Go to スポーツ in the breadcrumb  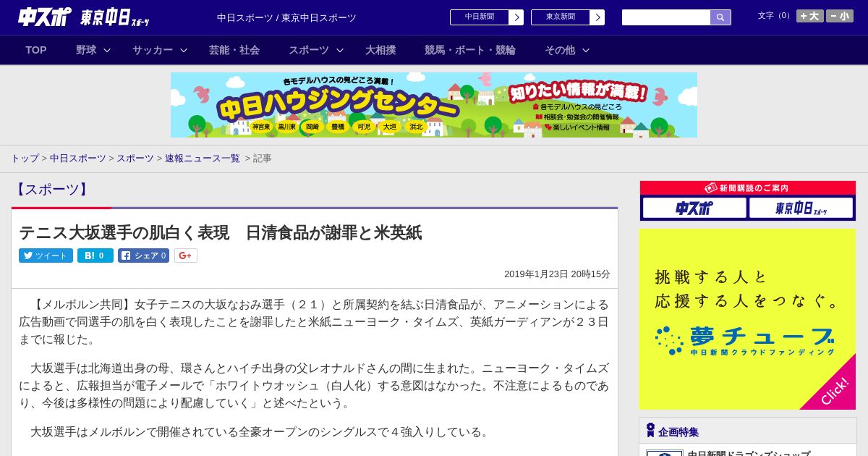(x=135, y=158)
